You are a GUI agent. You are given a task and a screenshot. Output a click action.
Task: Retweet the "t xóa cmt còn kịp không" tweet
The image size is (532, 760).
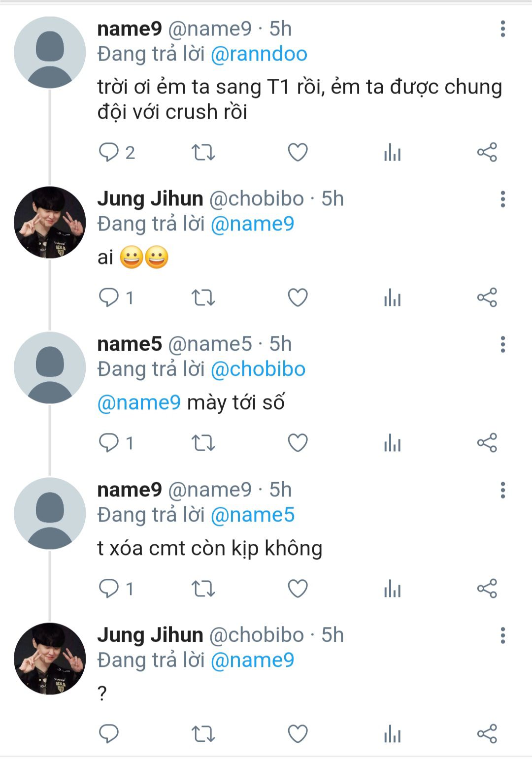[203, 589]
